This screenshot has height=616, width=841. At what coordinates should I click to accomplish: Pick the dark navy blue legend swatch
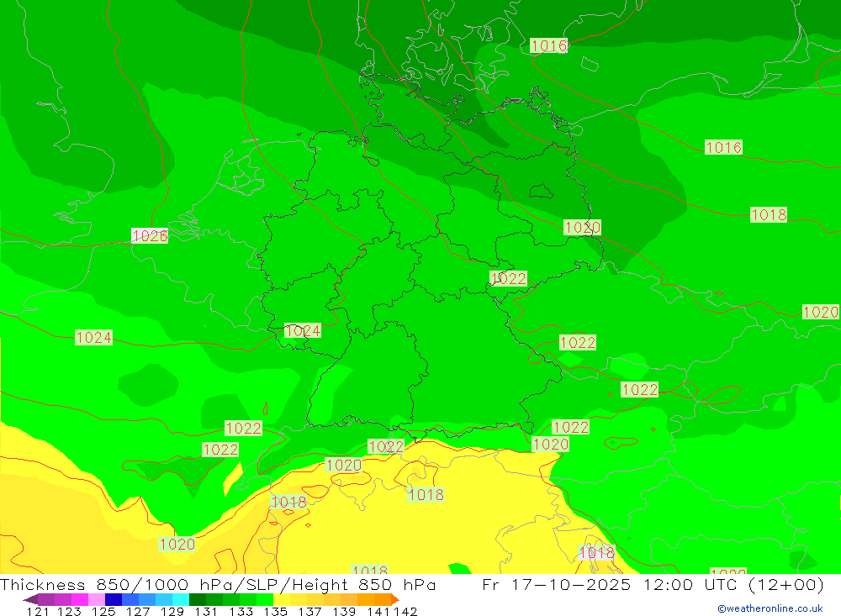114,599
